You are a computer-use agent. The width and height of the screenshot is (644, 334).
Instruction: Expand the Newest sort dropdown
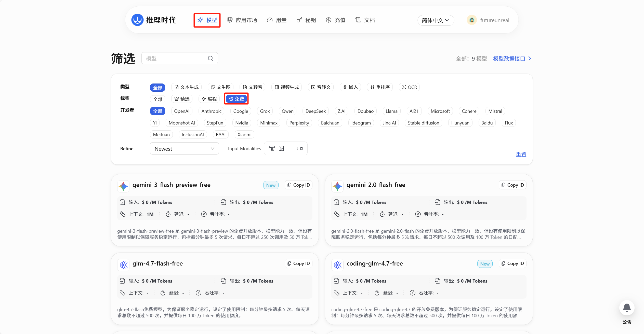185,149
